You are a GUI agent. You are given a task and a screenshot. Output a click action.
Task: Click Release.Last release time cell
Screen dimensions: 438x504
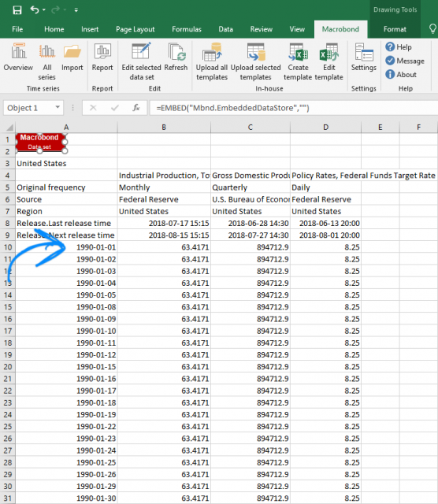[66, 223]
